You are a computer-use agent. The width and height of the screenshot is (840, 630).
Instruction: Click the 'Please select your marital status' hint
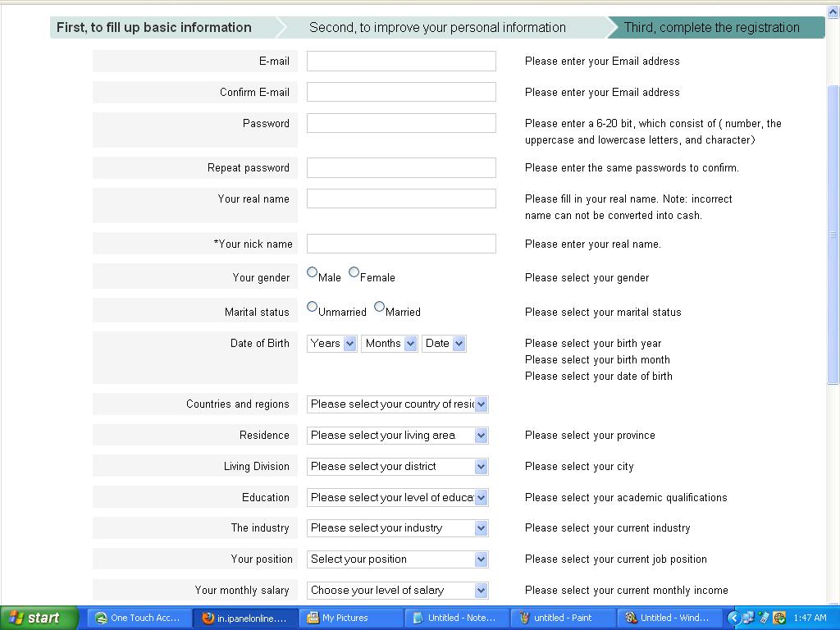coord(603,312)
